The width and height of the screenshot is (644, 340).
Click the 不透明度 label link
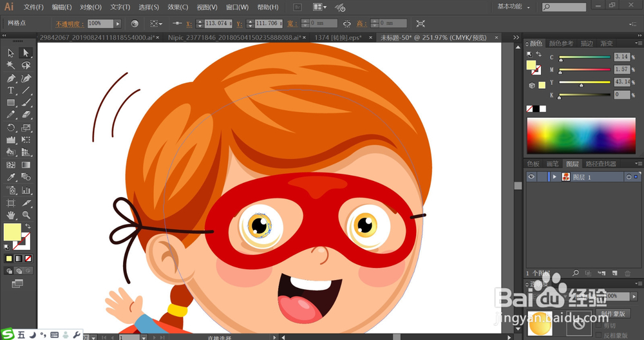[70, 24]
